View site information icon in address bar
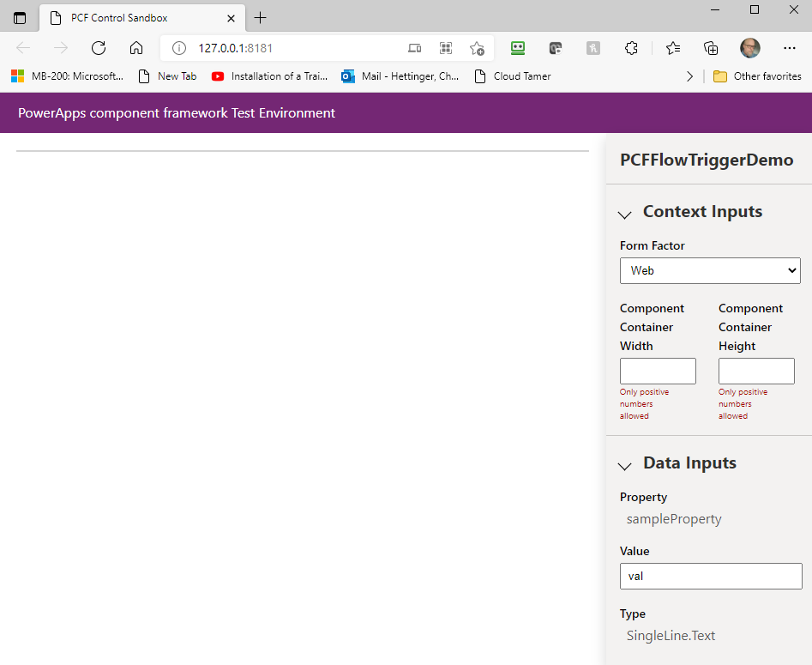 (x=178, y=48)
